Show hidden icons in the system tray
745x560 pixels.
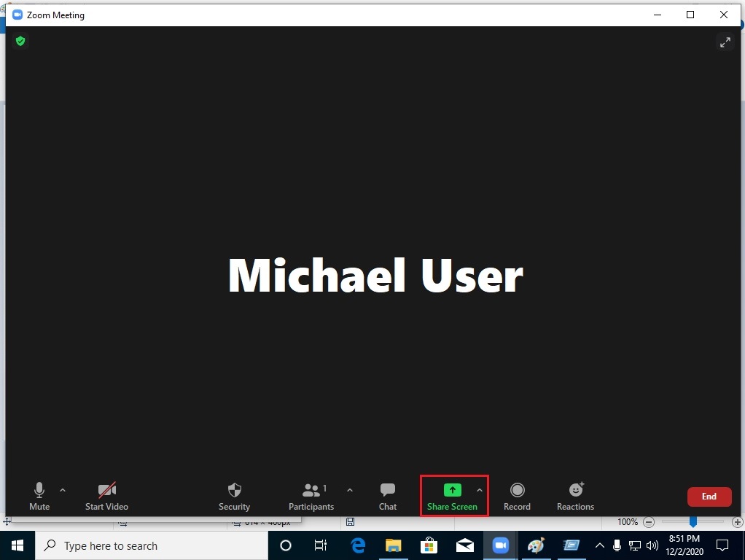click(599, 545)
